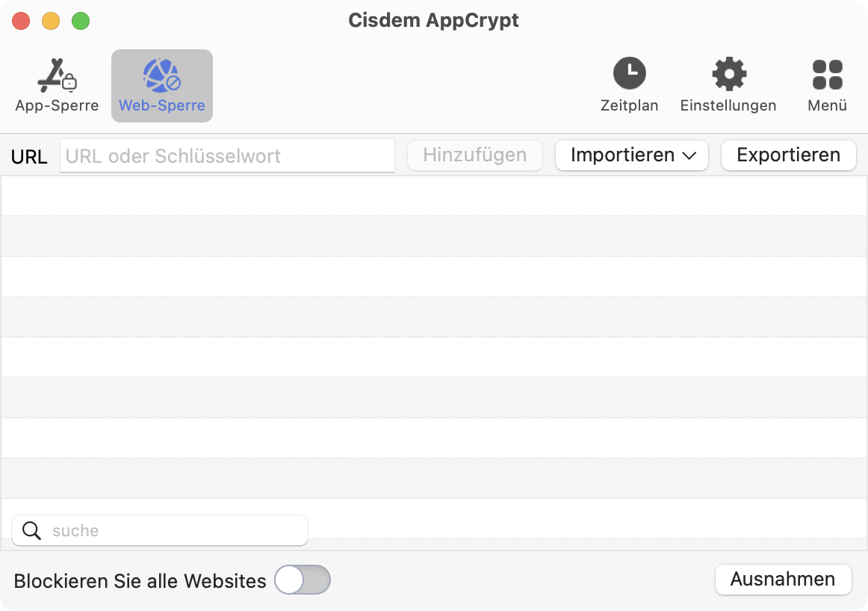This screenshot has height=611, width=868.
Task: Open the Ausnahmen exceptions button
Action: click(783, 580)
